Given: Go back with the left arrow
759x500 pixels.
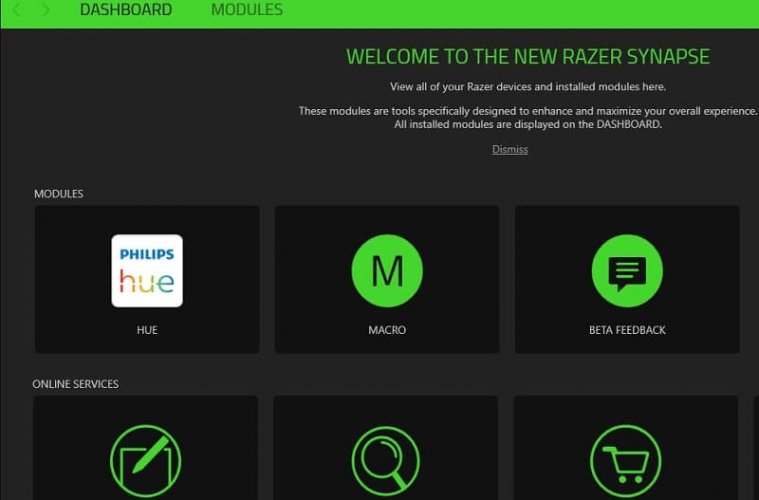Looking at the screenshot, I should point(17,10).
